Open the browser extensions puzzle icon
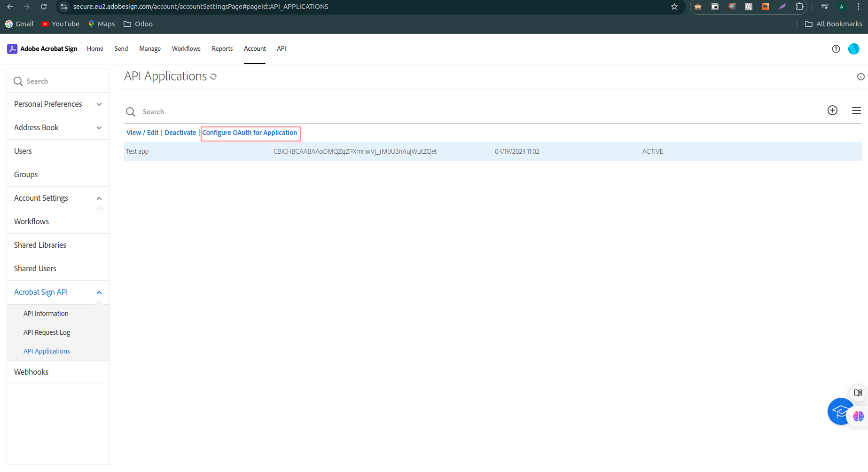This screenshot has height=472, width=868. 799,7
